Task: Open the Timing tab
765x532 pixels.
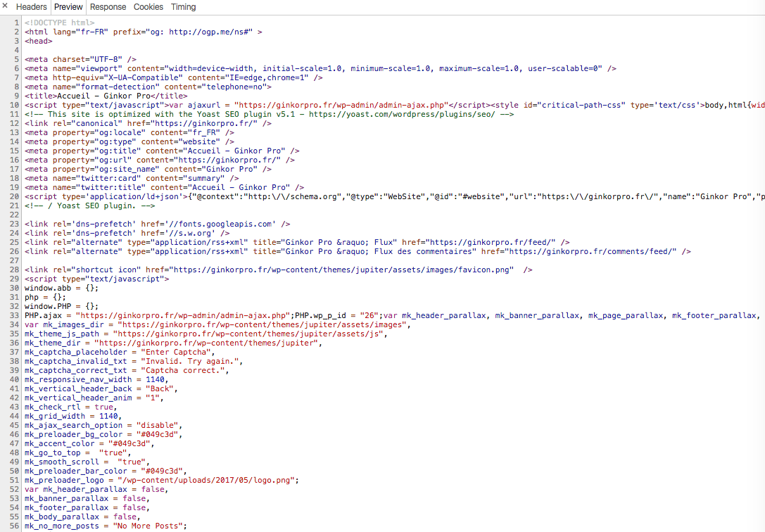Action: click(x=184, y=7)
